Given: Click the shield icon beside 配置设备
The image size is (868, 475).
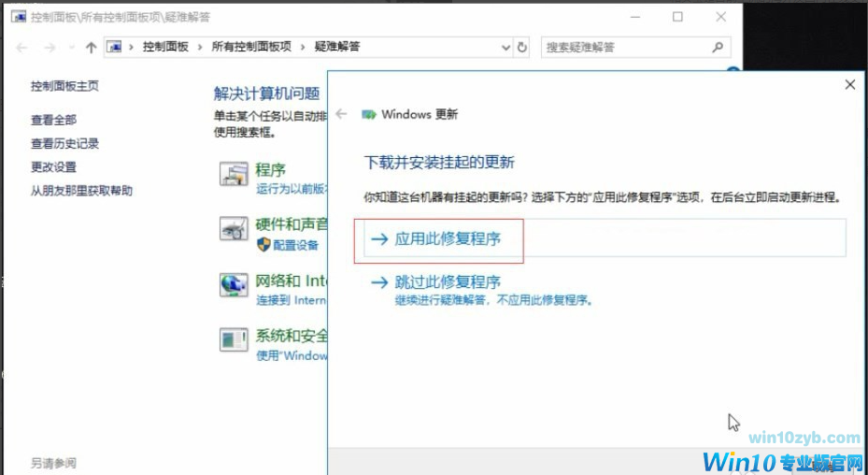Looking at the screenshot, I should 263,245.
